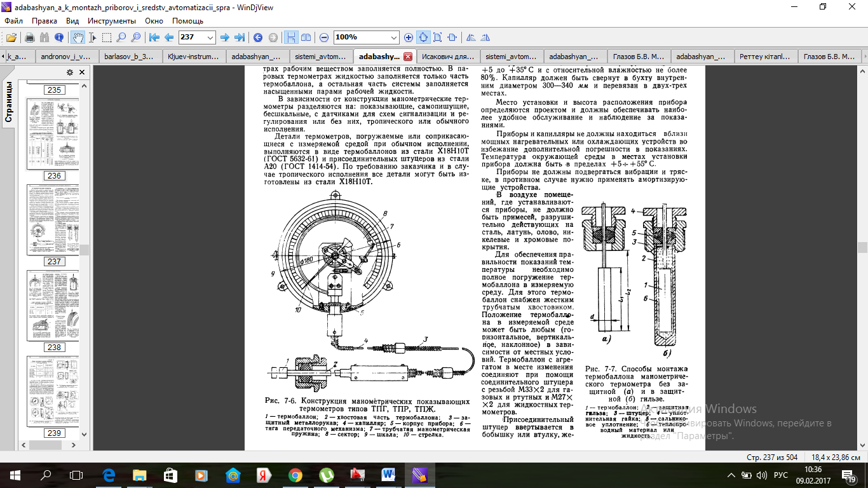Open Find with the binoculars icon
Image resolution: width=868 pixels, height=488 pixels.
point(44,37)
